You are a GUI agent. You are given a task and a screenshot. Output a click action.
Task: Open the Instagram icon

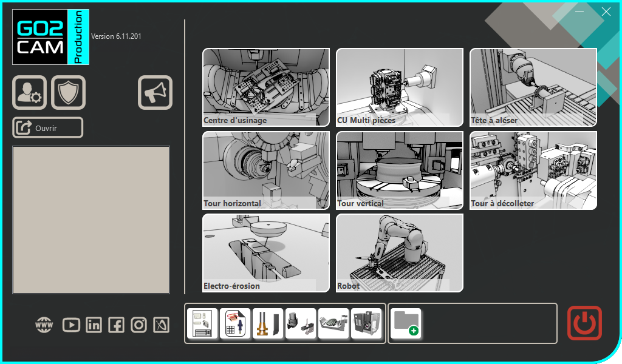point(138,324)
